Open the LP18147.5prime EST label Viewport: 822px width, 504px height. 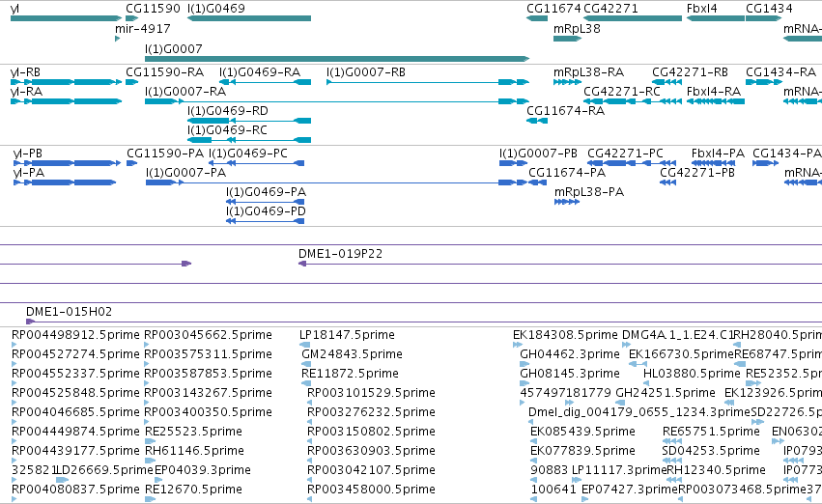tap(347, 335)
